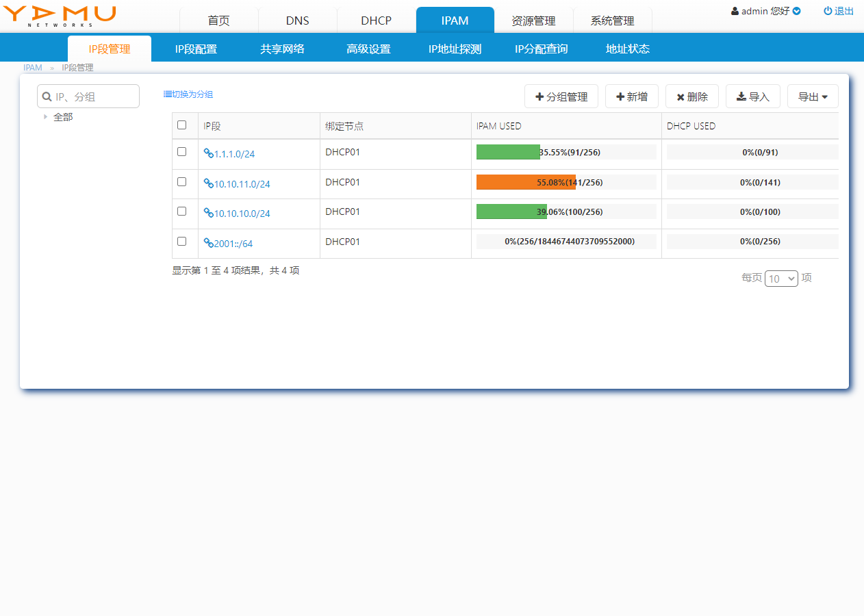The height and width of the screenshot is (616, 864).
Task: Open the 每页 items-per-page selector
Action: point(781,279)
